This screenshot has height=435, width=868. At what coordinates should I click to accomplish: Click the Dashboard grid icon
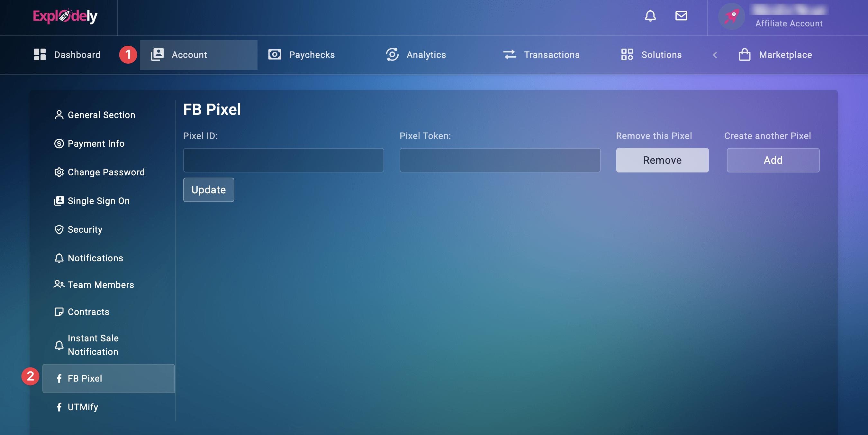[40, 55]
